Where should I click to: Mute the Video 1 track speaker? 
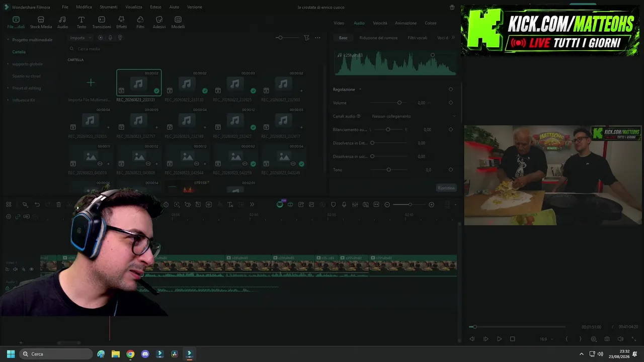[15, 269]
